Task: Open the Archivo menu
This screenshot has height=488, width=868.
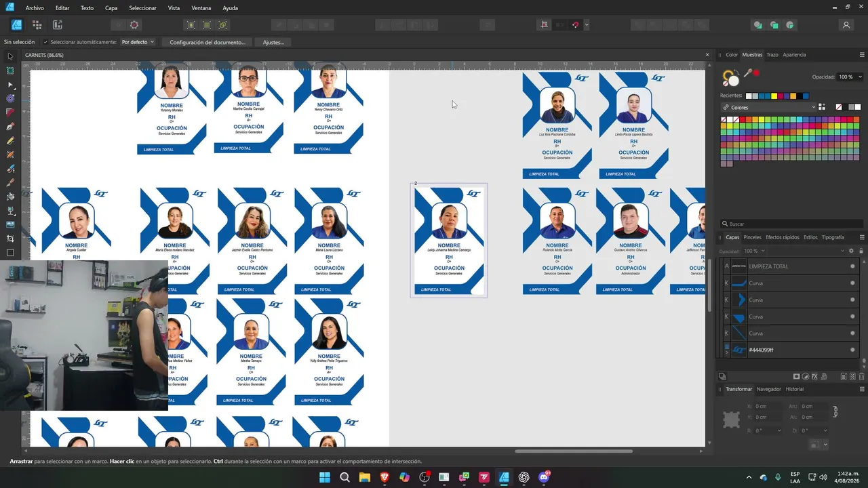Action: point(35,8)
